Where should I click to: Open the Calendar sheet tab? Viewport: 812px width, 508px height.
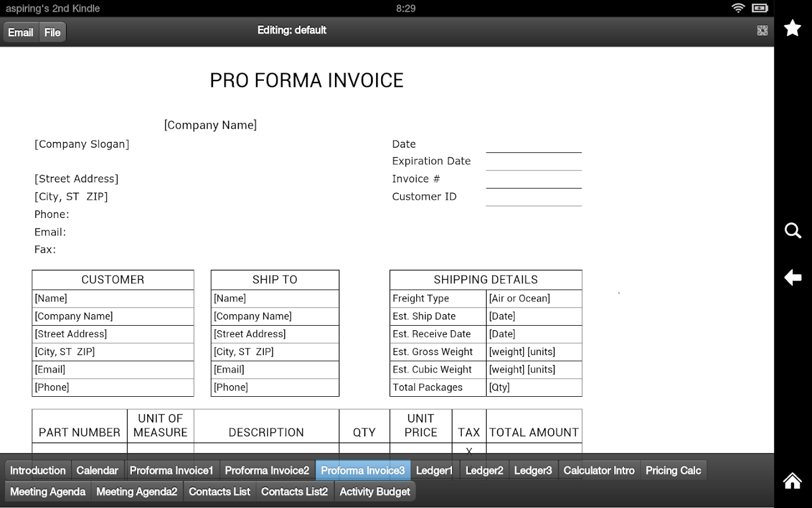(x=98, y=470)
